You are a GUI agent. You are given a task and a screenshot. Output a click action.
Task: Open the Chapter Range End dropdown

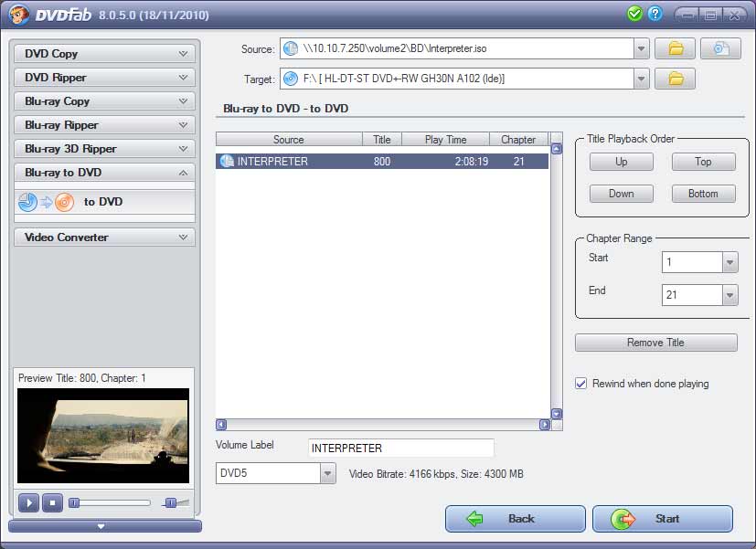click(730, 295)
